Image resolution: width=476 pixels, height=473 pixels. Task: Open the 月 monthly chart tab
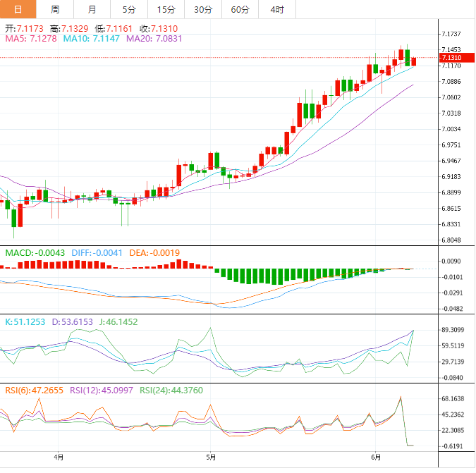point(92,9)
